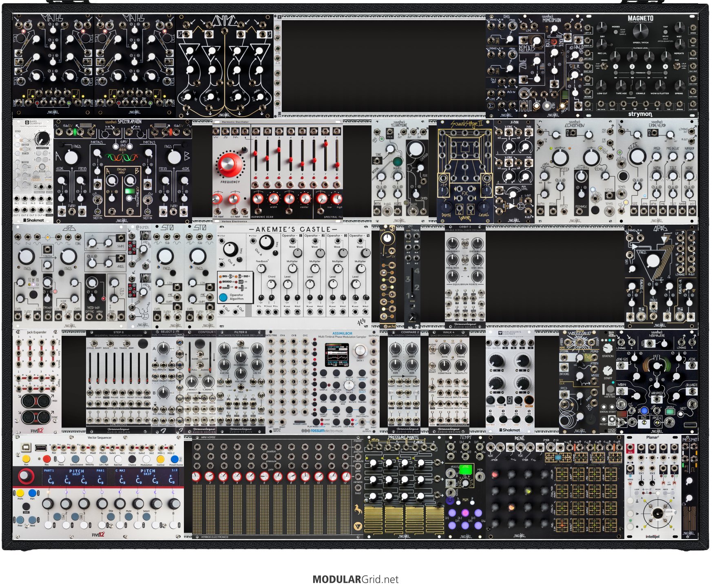
Task: Click the red encoder knob on Vector Sequencer
Action: tap(25, 476)
